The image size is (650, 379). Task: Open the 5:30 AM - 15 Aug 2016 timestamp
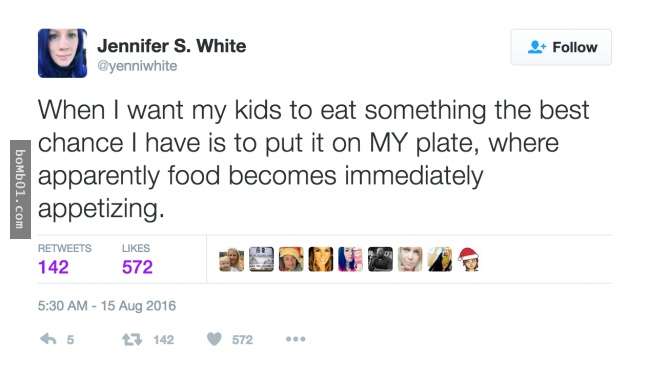(x=107, y=306)
